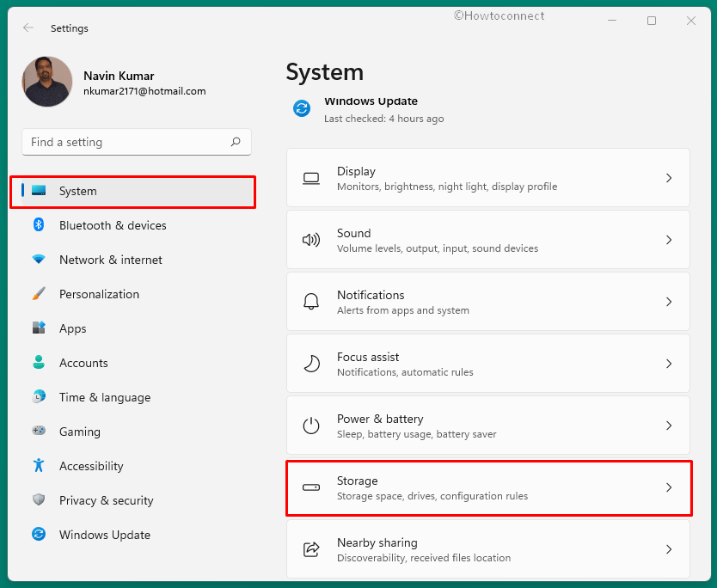Click the Sound speaker icon

point(311,240)
